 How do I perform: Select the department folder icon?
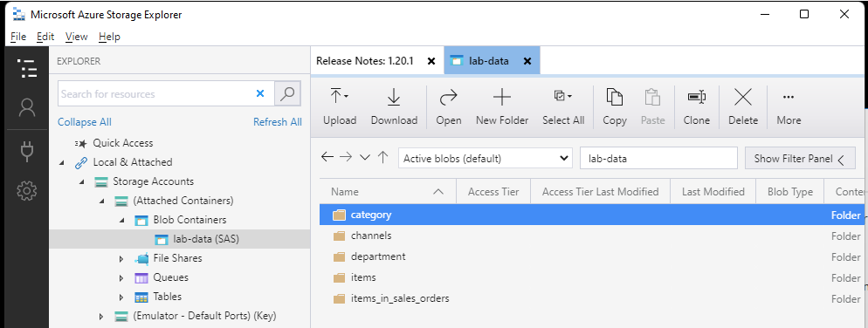(339, 256)
